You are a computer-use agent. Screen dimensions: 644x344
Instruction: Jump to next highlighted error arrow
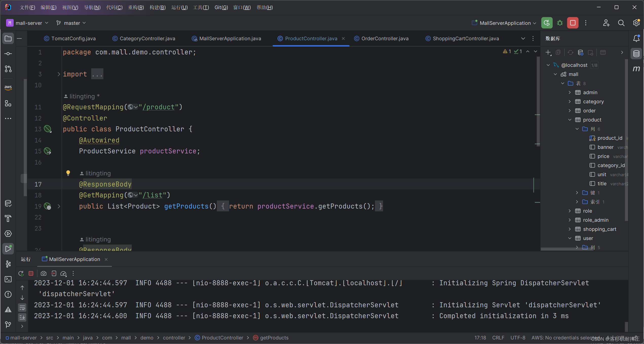[536, 52]
